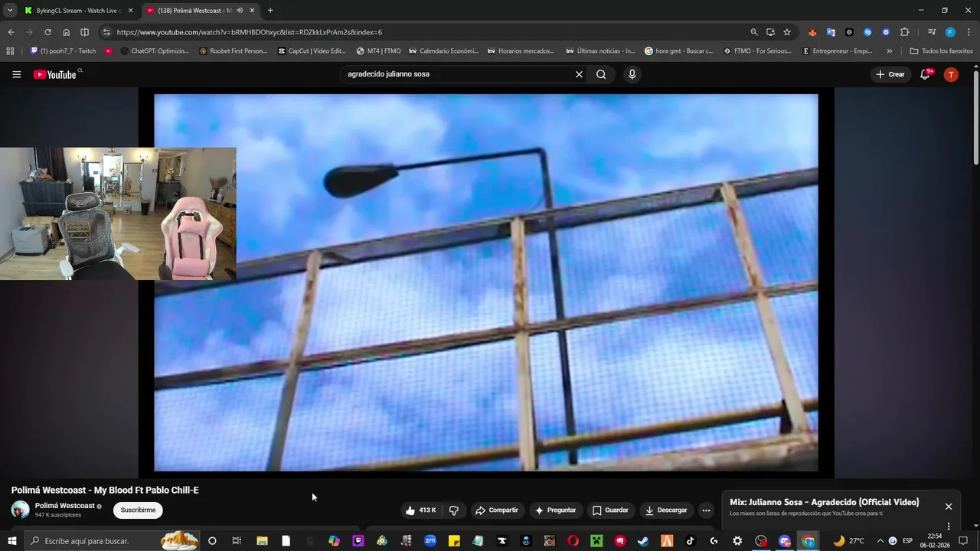Open the Windows Start menu
This screenshot has height=551, width=980.
tap(11, 541)
